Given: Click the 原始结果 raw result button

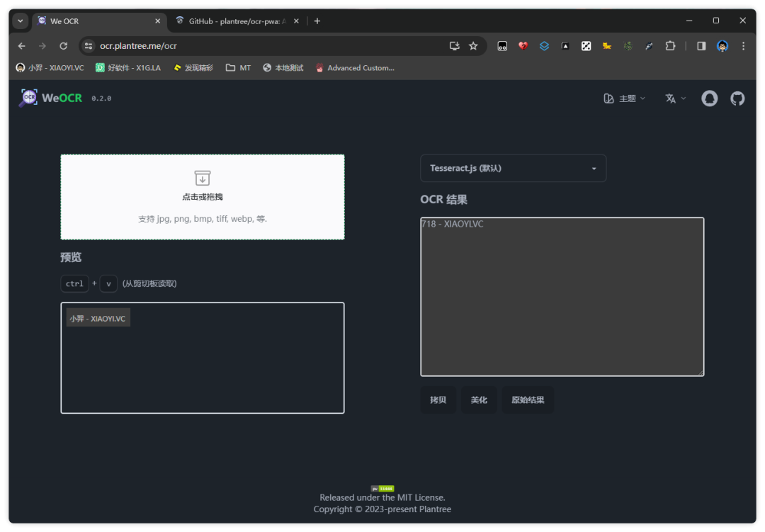Looking at the screenshot, I should (528, 400).
